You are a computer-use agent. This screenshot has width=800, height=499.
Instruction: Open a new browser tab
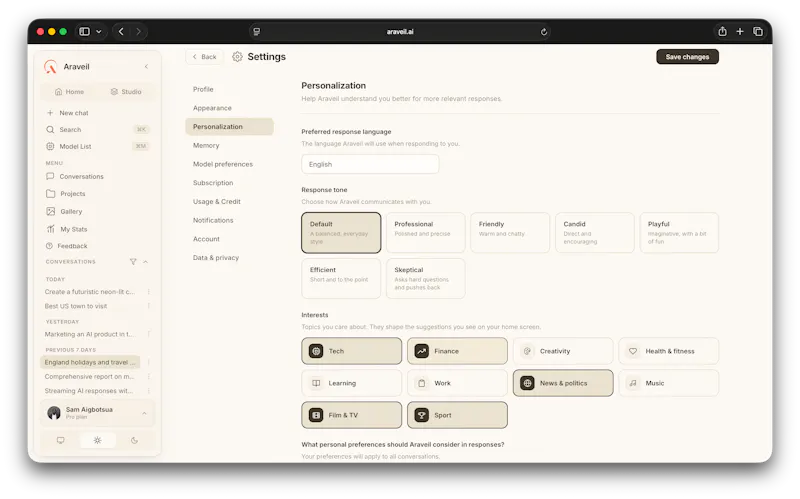point(740,32)
